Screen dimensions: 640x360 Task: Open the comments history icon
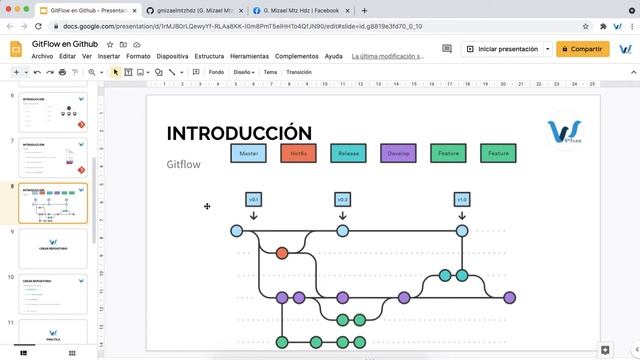447,49
